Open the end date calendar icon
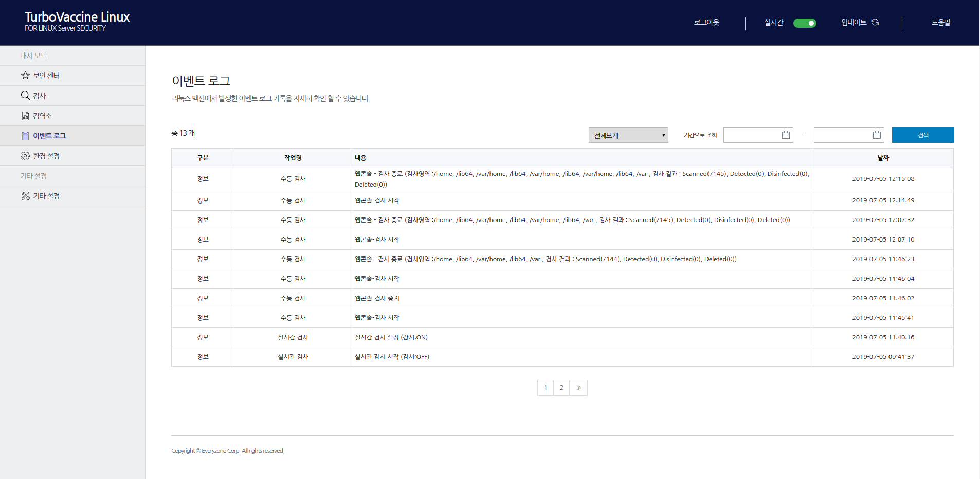This screenshot has height=479, width=980. click(877, 135)
